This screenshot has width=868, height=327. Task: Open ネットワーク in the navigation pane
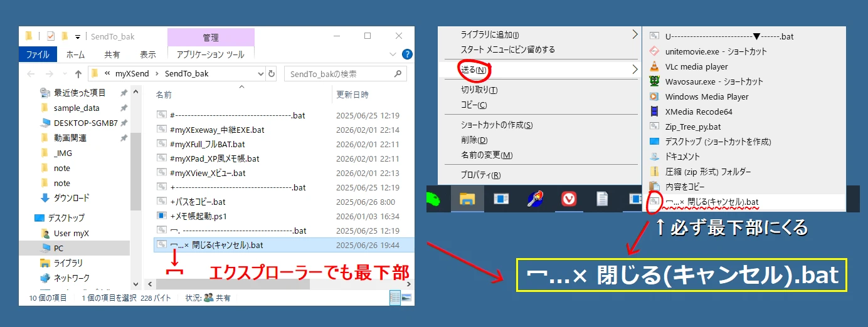pyautogui.click(x=71, y=278)
